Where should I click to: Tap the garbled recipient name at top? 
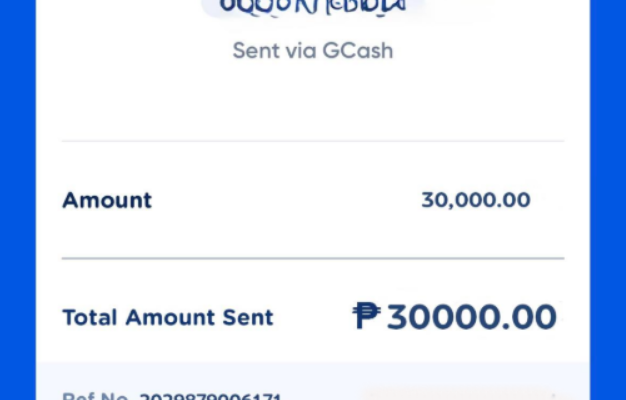pyautogui.click(x=313, y=7)
